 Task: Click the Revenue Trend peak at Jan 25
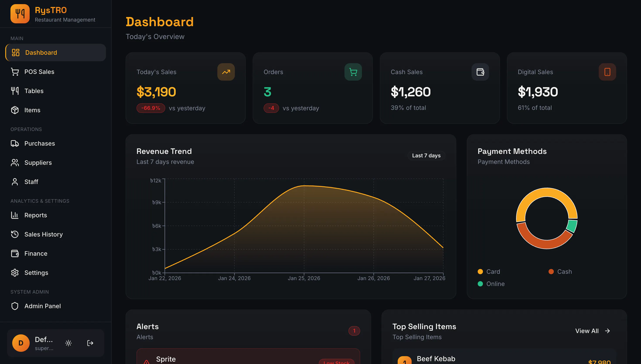point(304,185)
